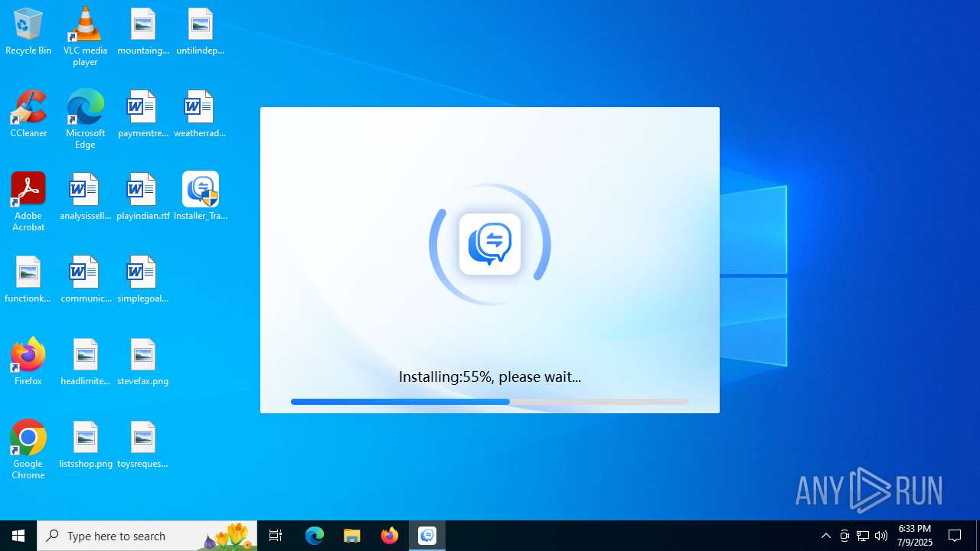
Task: Select the stevefax.png file icon
Action: [143, 363]
